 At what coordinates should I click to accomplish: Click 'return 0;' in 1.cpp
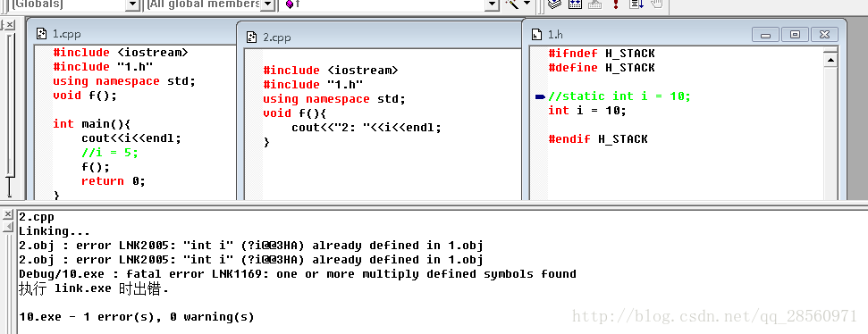click(114, 180)
